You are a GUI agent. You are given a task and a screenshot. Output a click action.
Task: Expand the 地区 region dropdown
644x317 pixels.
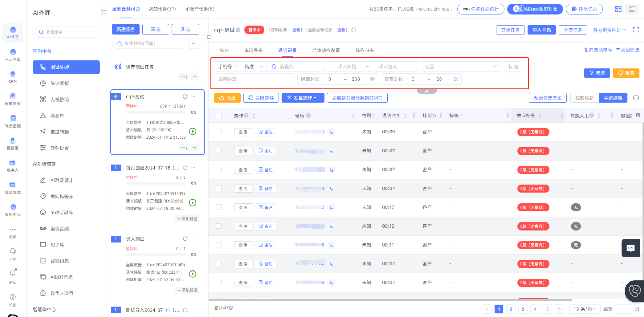pyautogui.click(x=460, y=67)
